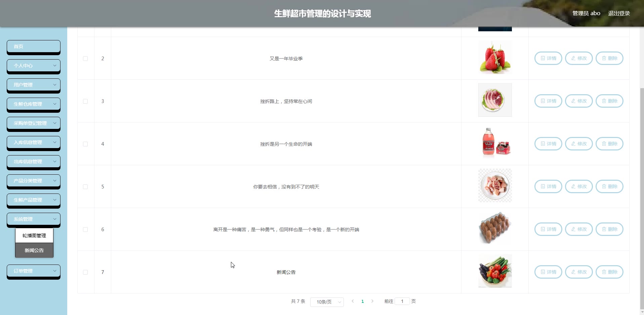The image size is (644, 315).
Task: Focus the 前往 page number input
Action: (x=402, y=301)
